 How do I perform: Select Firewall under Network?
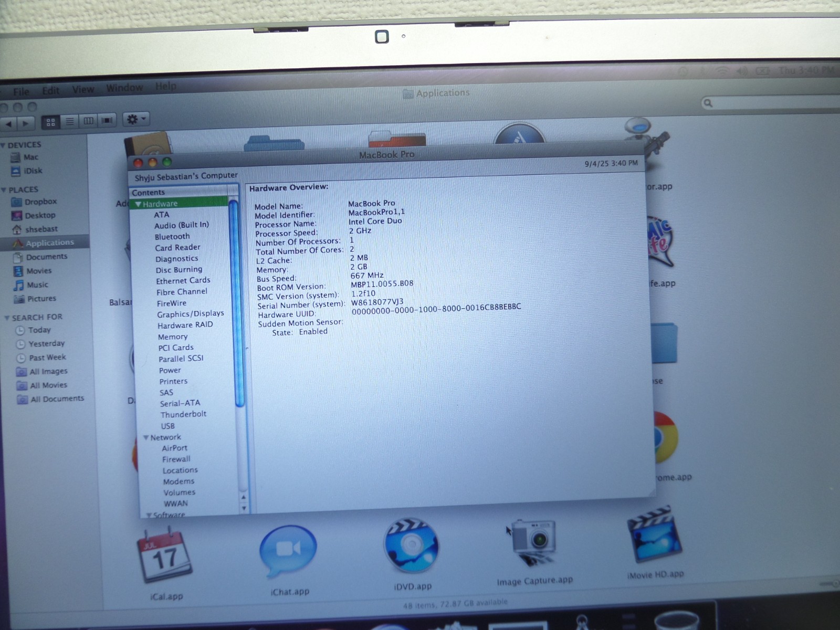(176, 459)
